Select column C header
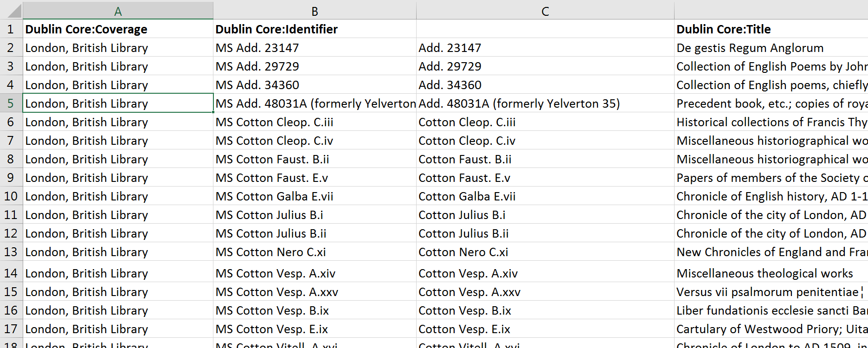Image resolution: width=868 pixels, height=348 pixels. (x=545, y=11)
